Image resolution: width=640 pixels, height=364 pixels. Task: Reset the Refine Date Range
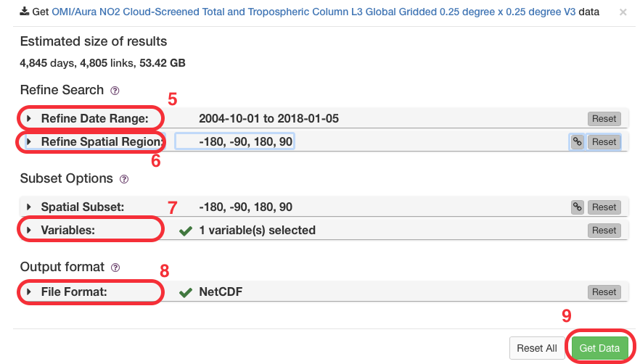pos(604,119)
